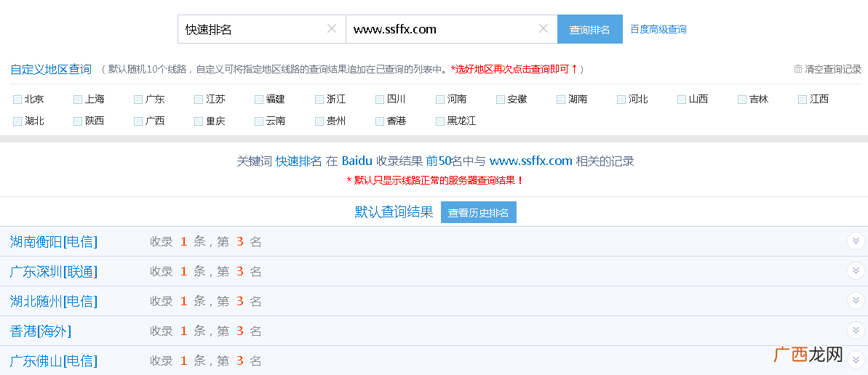Open the 广东佛山[电信] server link
The image size is (868, 375).
click(x=54, y=360)
